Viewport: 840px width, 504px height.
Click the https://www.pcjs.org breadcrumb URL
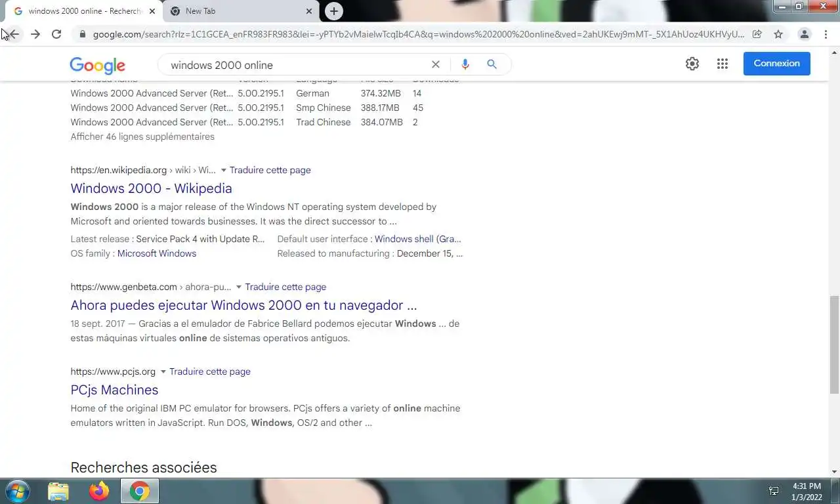(x=113, y=371)
